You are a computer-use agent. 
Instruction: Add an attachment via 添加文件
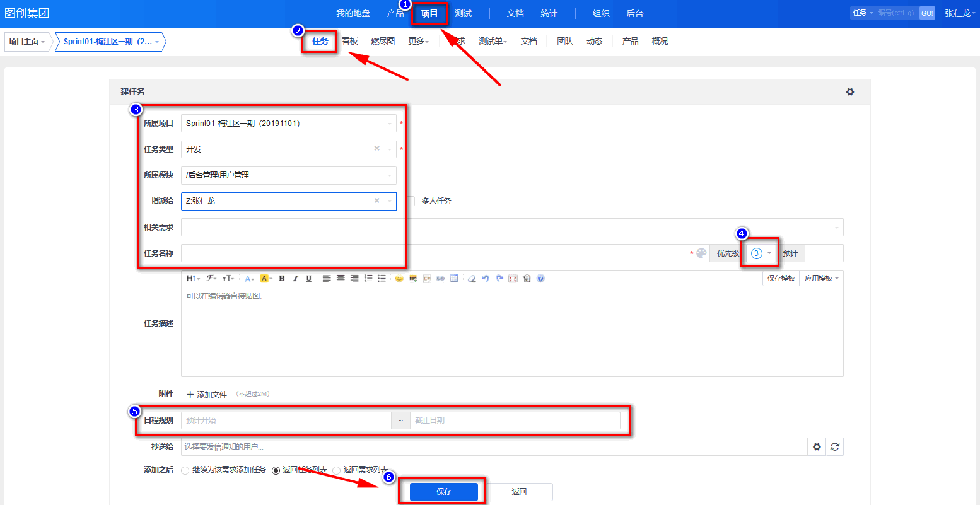coord(207,394)
